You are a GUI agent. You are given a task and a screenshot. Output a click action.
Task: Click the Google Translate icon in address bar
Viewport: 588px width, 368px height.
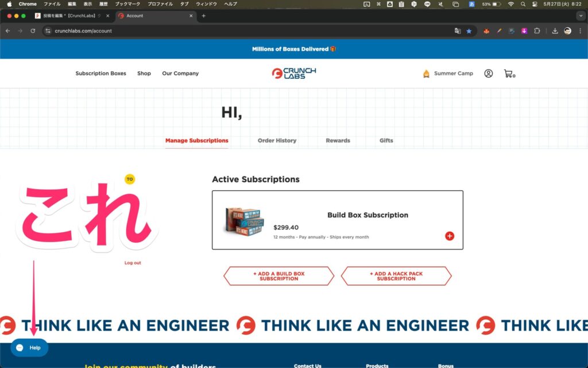(x=458, y=31)
